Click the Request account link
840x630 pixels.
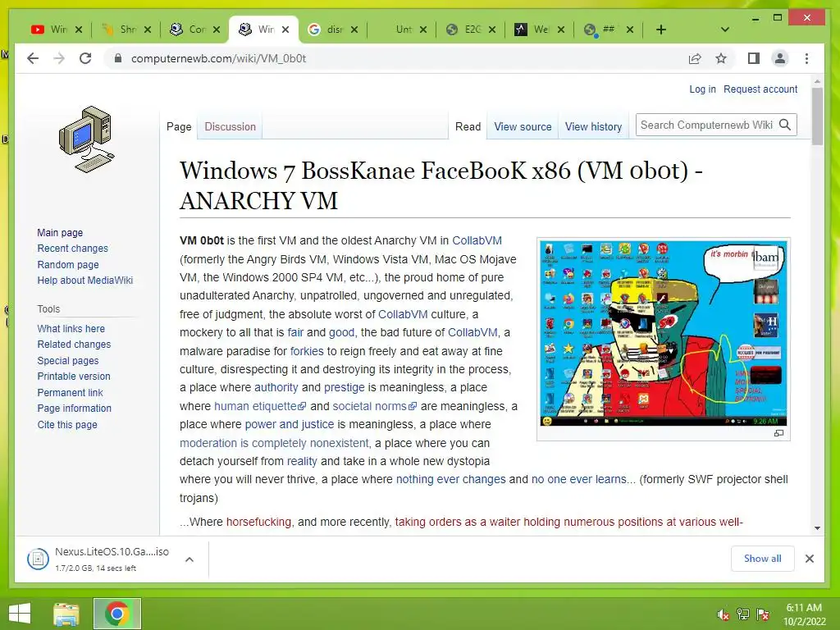[x=760, y=89]
